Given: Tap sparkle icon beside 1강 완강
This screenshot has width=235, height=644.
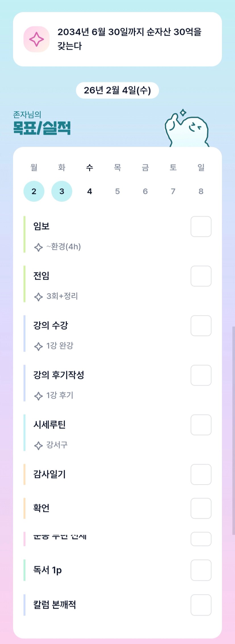Looking at the screenshot, I should point(38,346).
